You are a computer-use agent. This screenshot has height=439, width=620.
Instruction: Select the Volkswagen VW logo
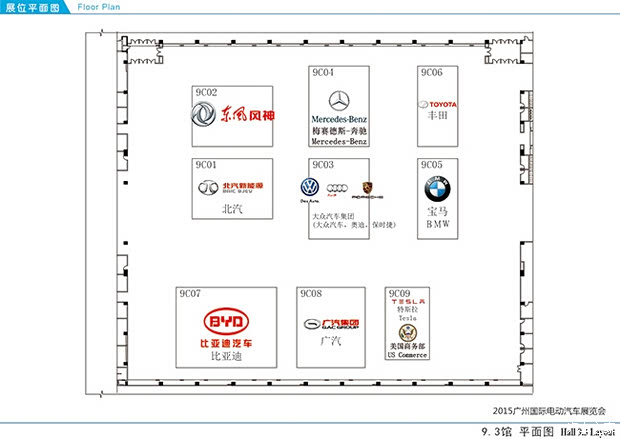(x=309, y=187)
